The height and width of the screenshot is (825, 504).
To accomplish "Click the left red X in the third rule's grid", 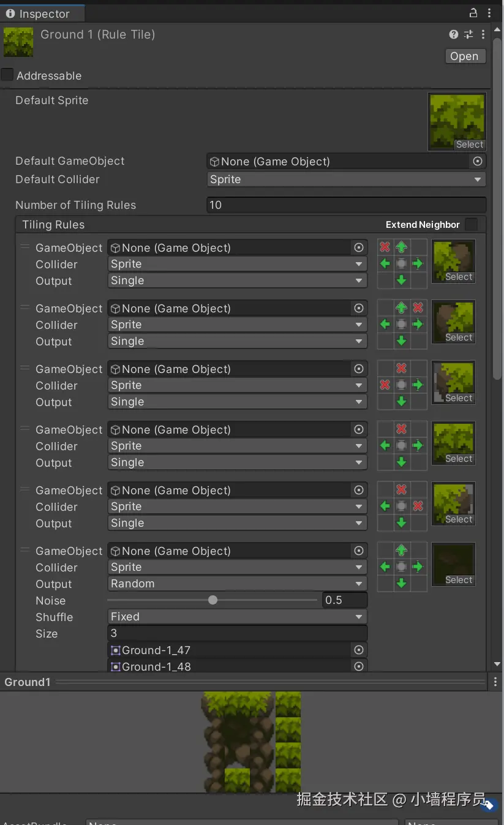I will (x=385, y=385).
